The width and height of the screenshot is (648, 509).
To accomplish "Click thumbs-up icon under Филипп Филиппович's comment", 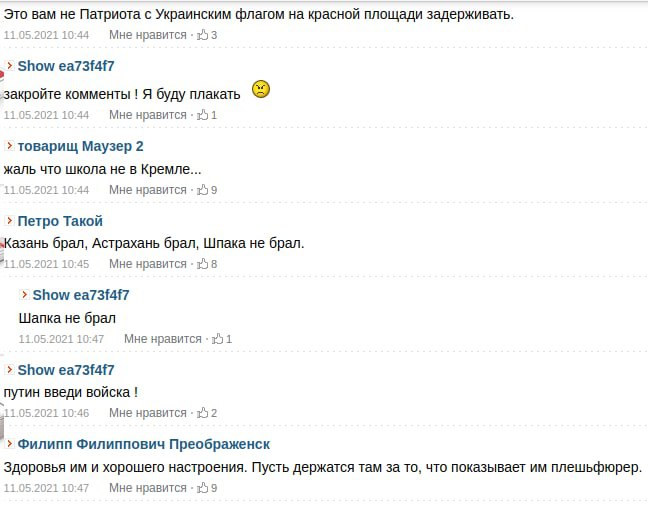I will click(203, 488).
